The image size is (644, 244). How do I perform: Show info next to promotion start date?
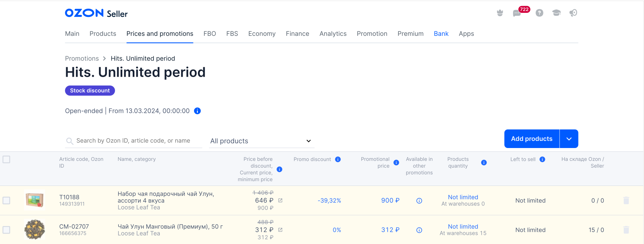point(198,111)
